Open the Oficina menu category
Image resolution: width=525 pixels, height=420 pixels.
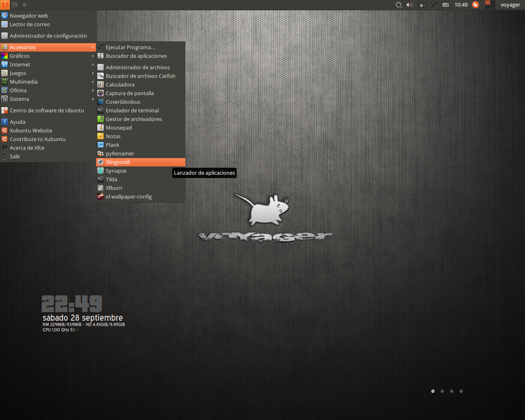[19, 90]
